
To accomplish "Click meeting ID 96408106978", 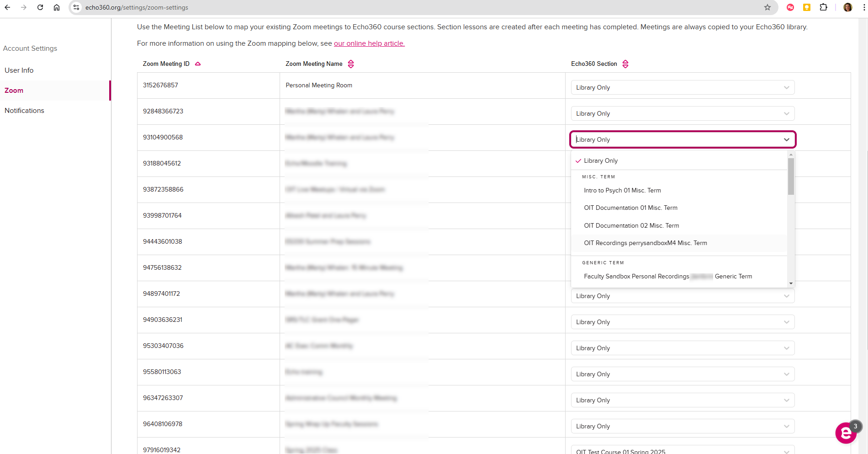I will click(163, 424).
